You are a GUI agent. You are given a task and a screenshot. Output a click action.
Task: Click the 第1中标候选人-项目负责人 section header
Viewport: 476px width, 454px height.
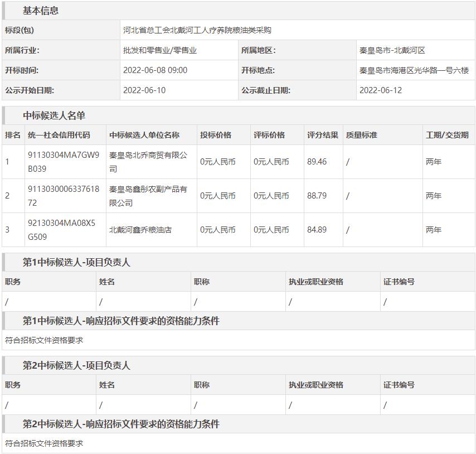[76, 262]
